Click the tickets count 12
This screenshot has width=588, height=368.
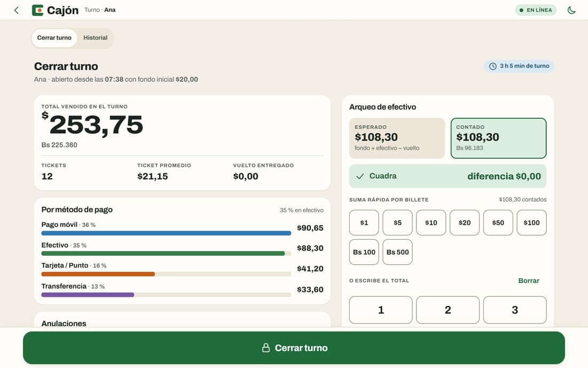click(47, 177)
